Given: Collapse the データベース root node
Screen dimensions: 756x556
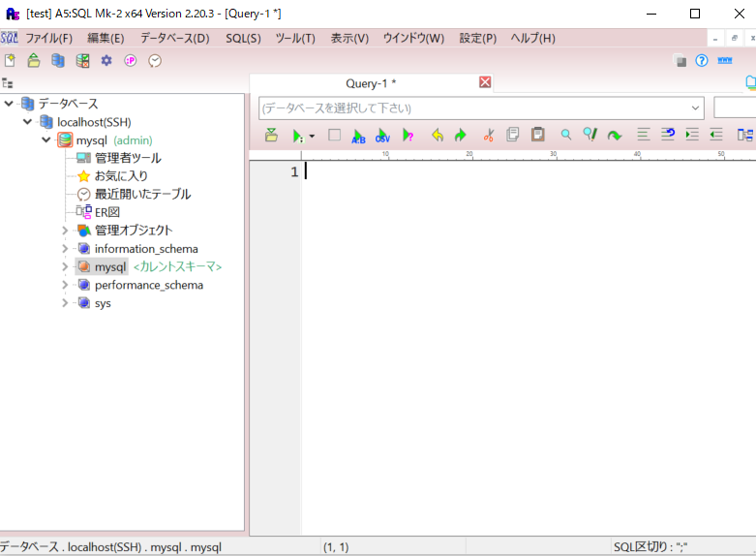Looking at the screenshot, I should point(9,104).
